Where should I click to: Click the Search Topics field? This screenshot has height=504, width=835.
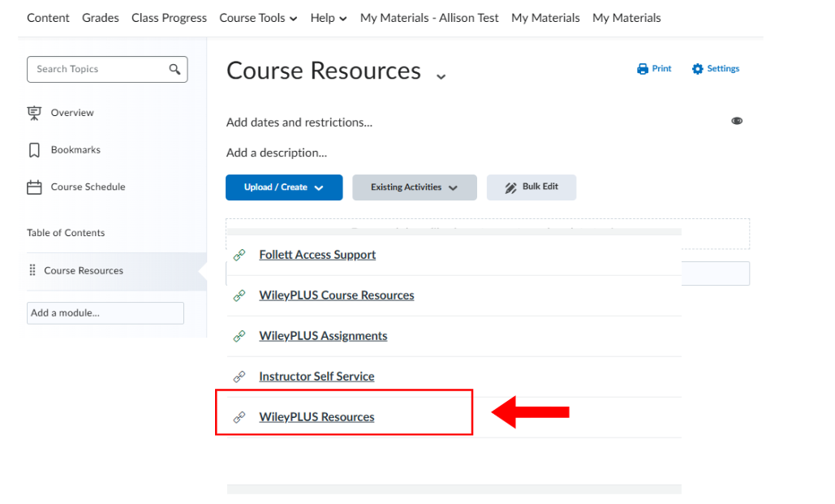click(107, 69)
